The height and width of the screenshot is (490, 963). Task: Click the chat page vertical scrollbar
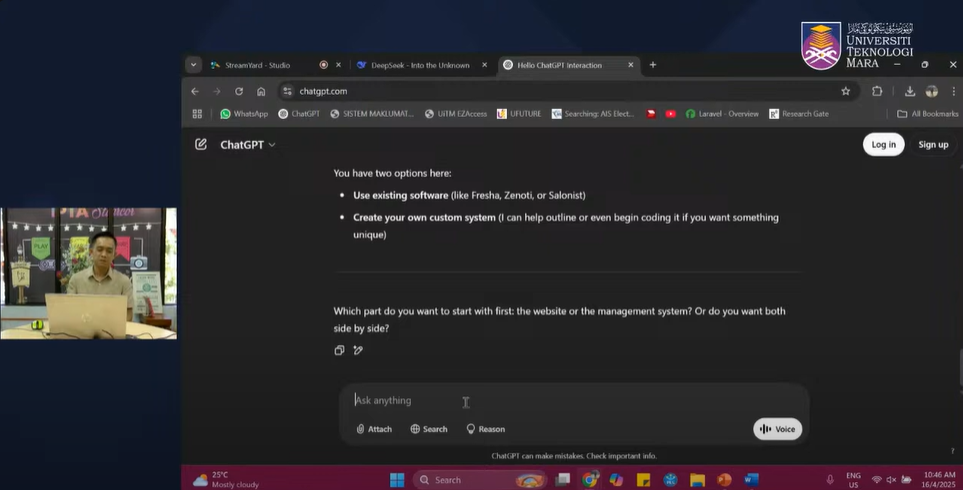tap(960, 368)
